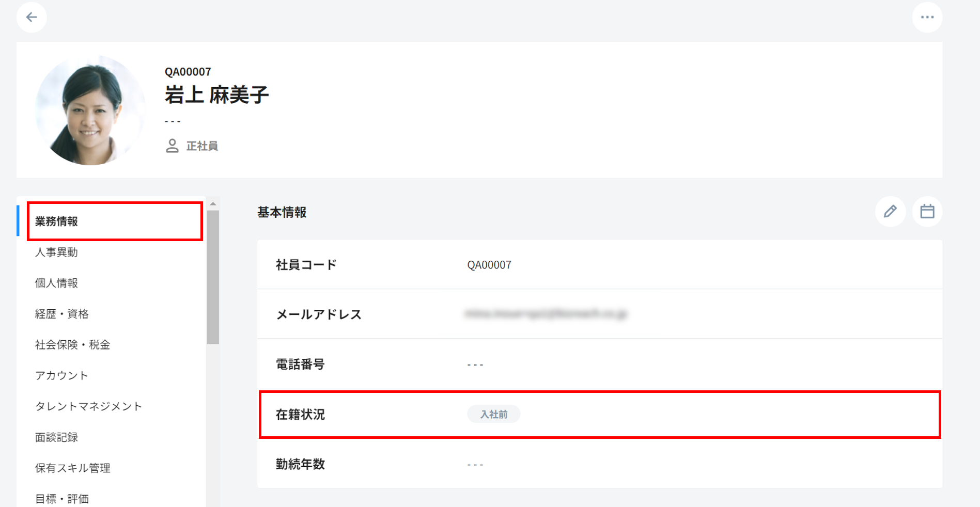This screenshot has height=507, width=980.
Task: Click the sidebar vertical scrollbar thumb
Action: [213, 277]
